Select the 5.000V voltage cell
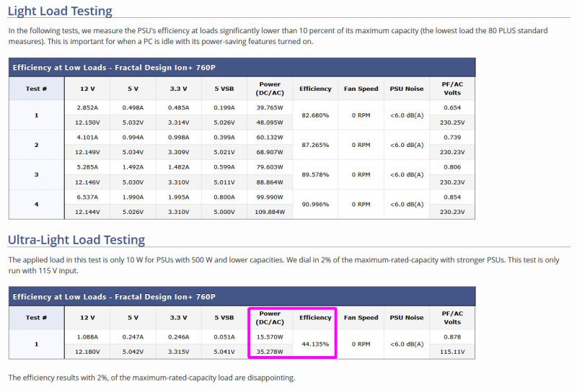Image resolution: width=577 pixels, height=392 pixels. point(224,212)
